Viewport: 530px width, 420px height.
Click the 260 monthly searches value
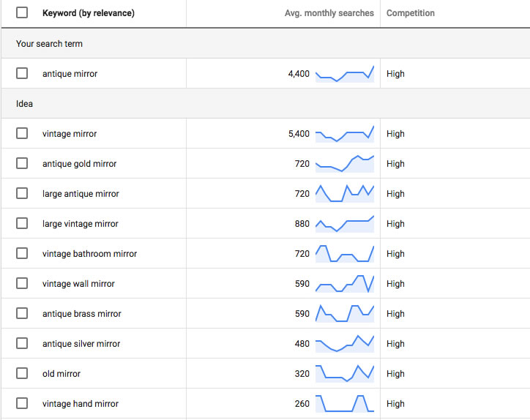pyautogui.click(x=302, y=404)
